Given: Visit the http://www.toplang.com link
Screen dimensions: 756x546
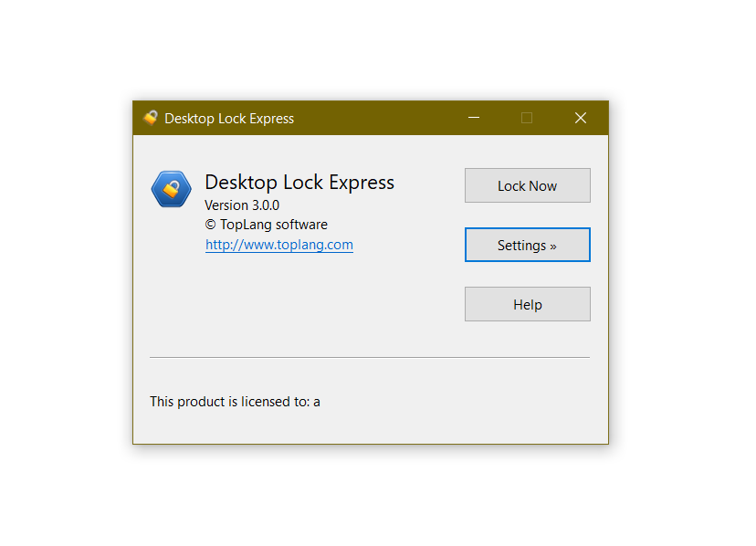Looking at the screenshot, I should [x=278, y=245].
